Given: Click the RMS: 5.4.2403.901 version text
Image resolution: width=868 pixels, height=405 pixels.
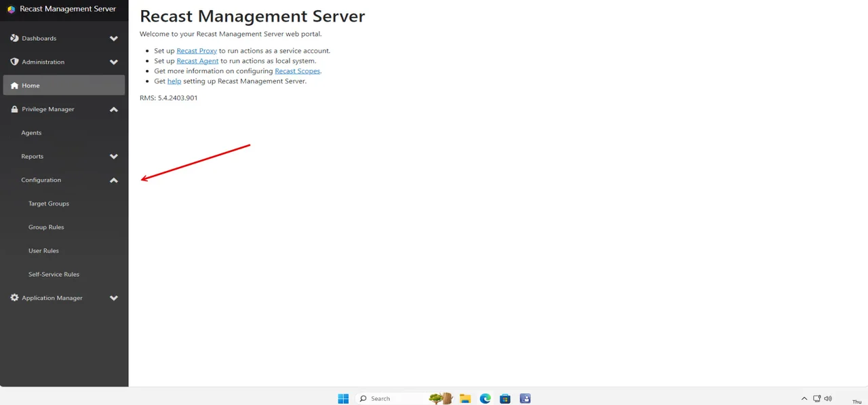Looking at the screenshot, I should tap(169, 98).
